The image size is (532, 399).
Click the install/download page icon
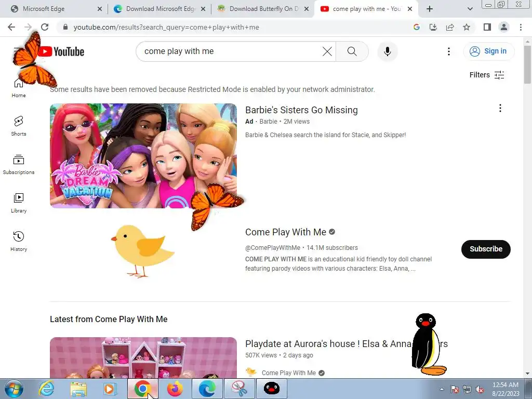pyautogui.click(x=433, y=27)
